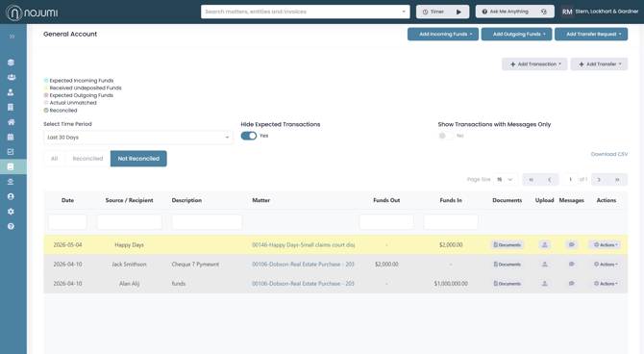Toggle Show Transactions with Messages Only switch
Image resolution: width=644 pixels, height=354 pixels.
446,136
